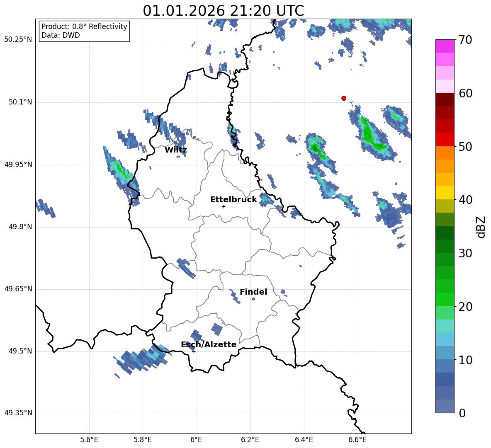
Task: Click the 49.8°N latitude label
Action: [x=20, y=227]
